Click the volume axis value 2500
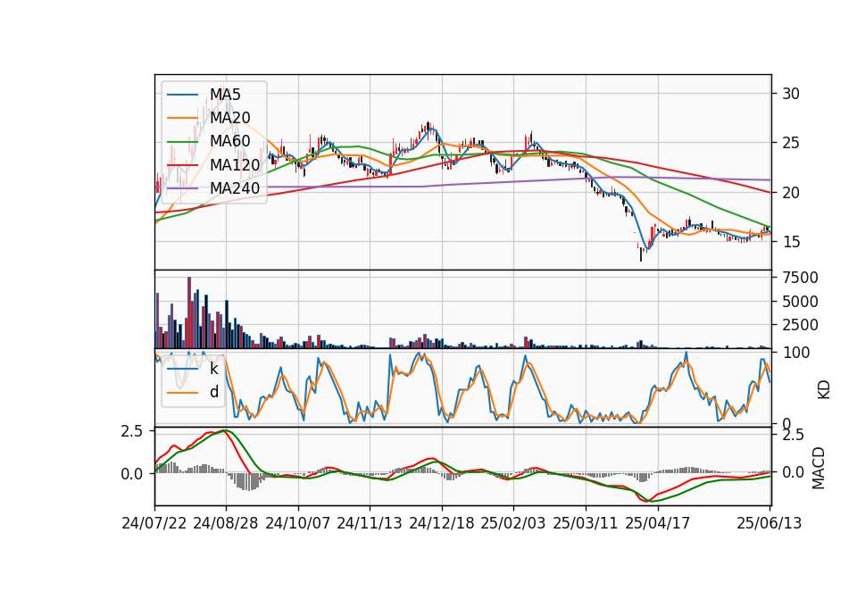The width and height of the screenshot is (857, 616). (x=800, y=325)
